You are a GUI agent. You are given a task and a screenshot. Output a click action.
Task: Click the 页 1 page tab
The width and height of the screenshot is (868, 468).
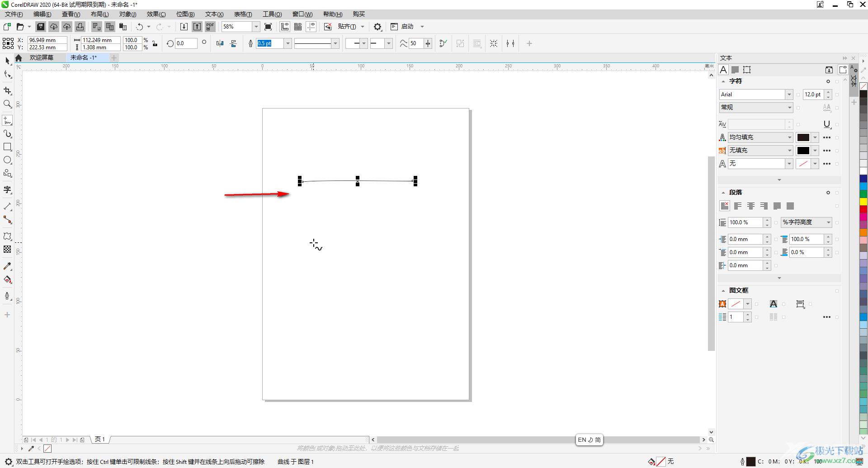click(100, 440)
